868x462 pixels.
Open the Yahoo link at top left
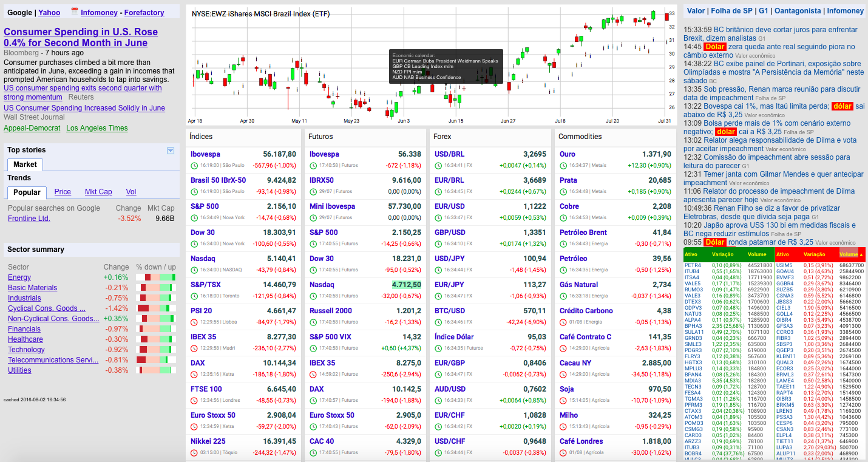point(49,12)
